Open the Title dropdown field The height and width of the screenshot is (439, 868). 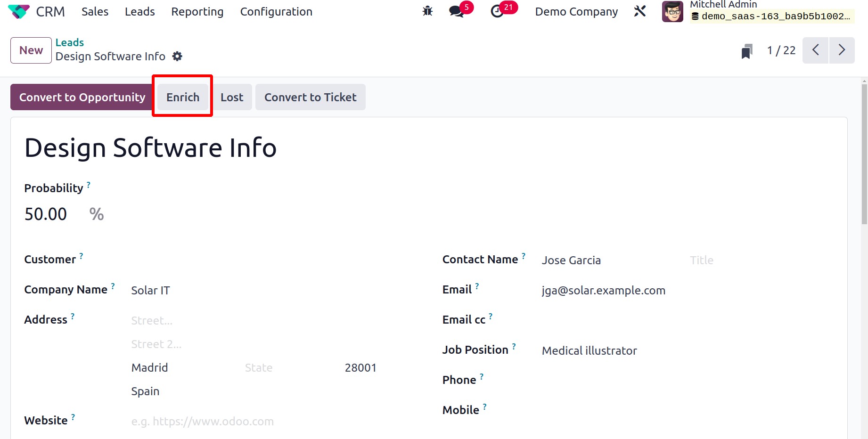pos(730,260)
